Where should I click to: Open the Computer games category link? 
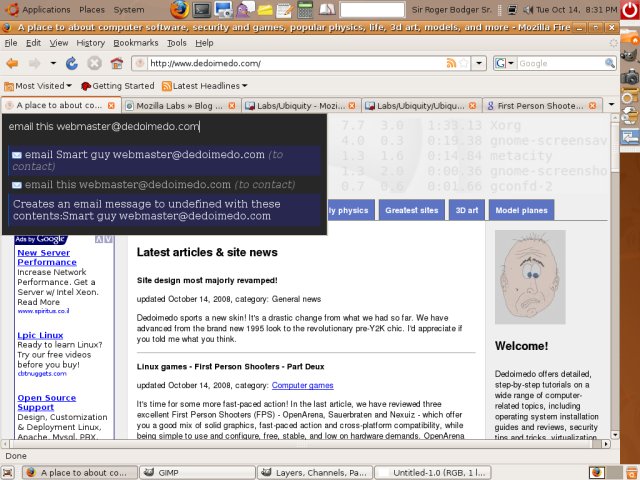tap(302, 385)
